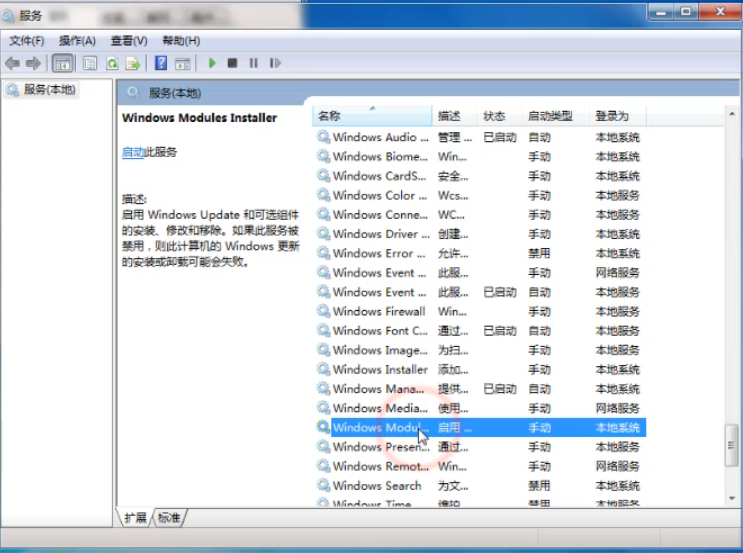The image size is (743, 553).
Task: Sort services by 启动类型 column header
Action: (x=550, y=116)
